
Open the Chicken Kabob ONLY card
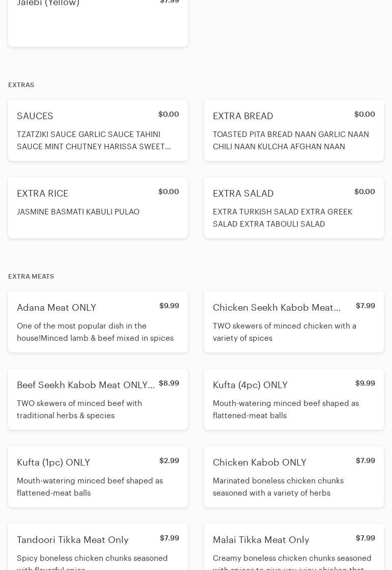294,477
